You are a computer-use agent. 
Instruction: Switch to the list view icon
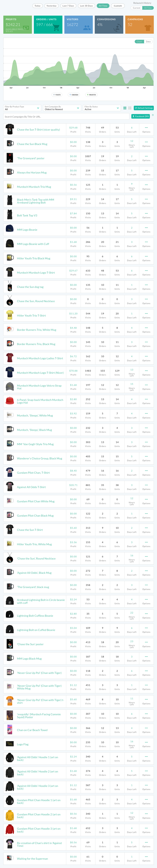(x=125, y=108)
